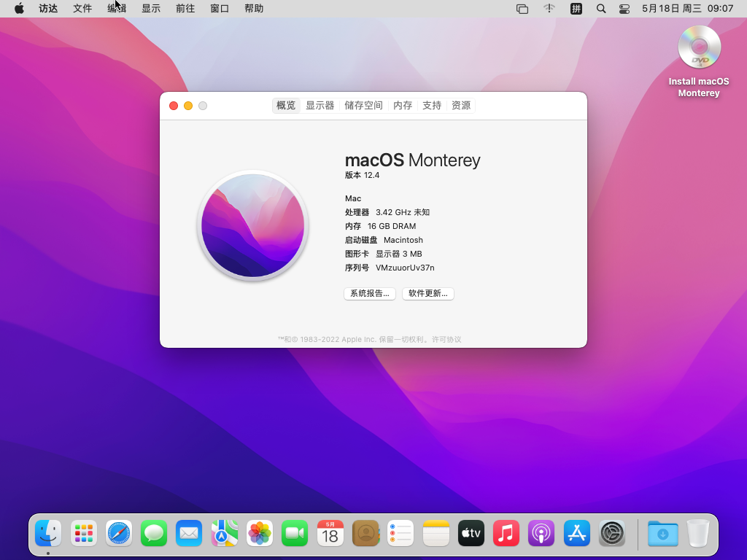Open the 前往 menu
The image size is (747, 560).
185,9
